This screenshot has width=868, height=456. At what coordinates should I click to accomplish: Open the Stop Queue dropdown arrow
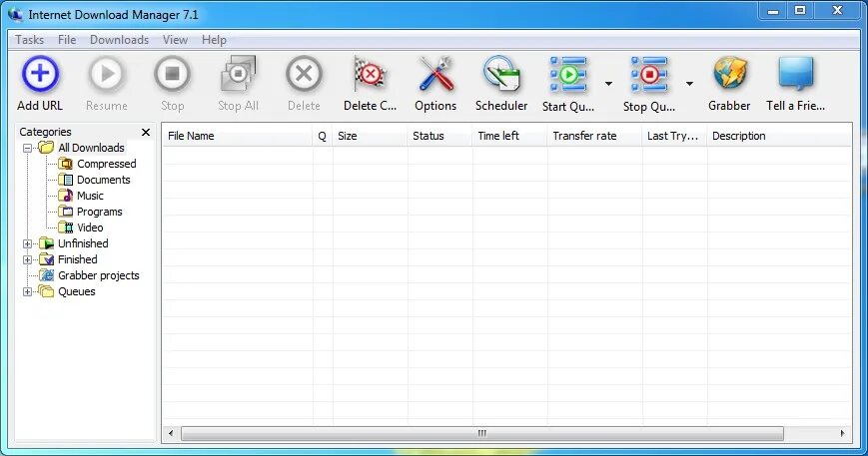tap(689, 84)
